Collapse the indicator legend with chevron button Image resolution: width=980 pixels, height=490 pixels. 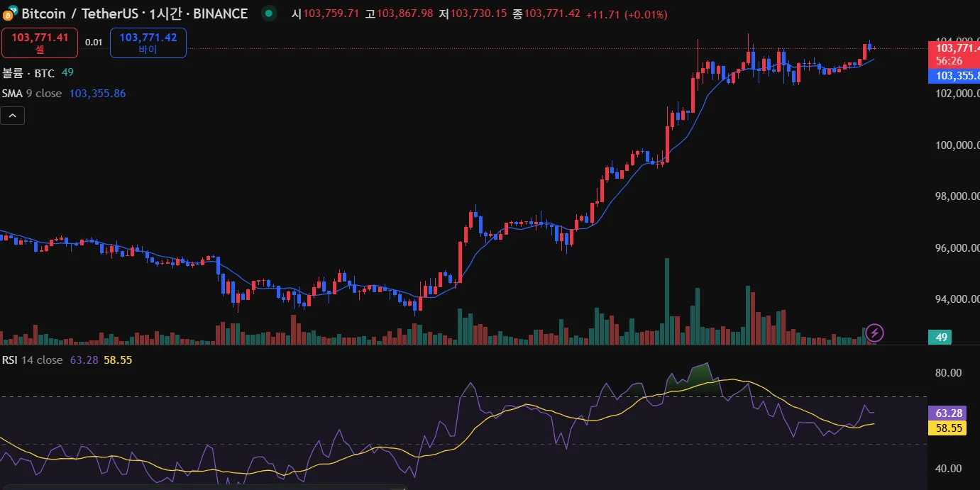13,116
